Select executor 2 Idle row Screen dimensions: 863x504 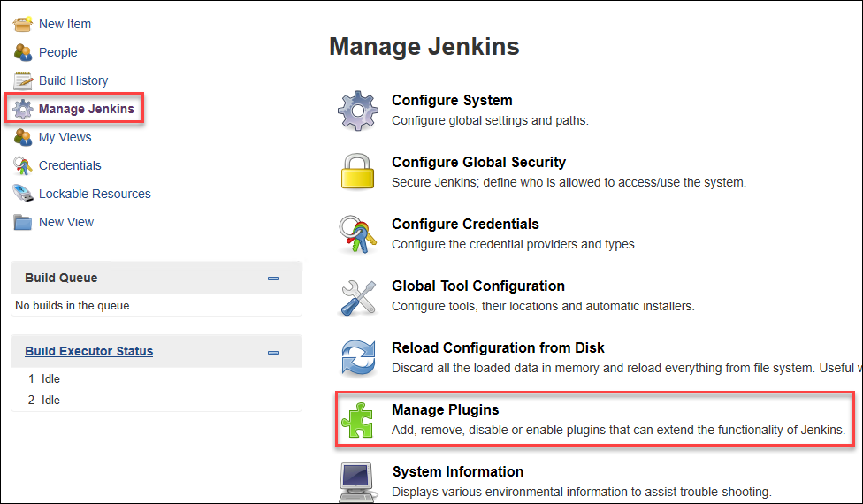pyautogui.click(x=157, y=400)
